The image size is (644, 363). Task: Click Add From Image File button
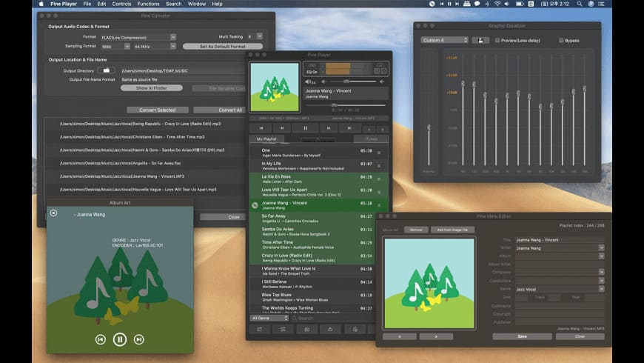tap(452, 230)
